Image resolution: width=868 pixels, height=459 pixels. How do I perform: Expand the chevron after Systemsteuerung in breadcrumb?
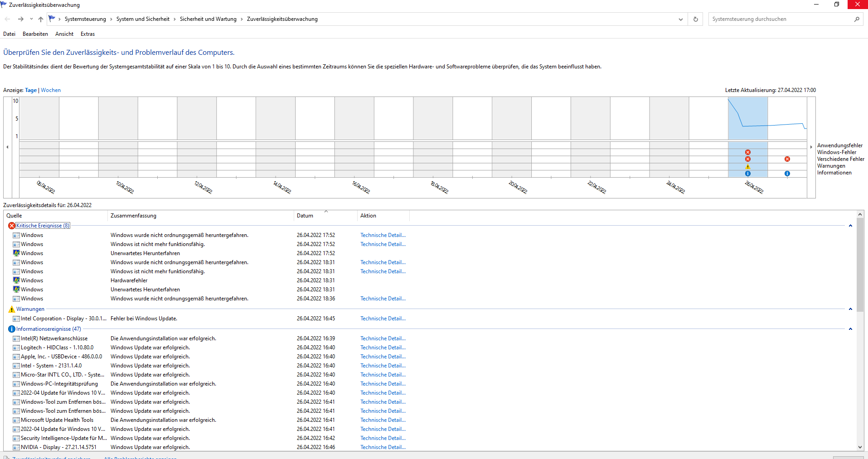pos(111,19)
